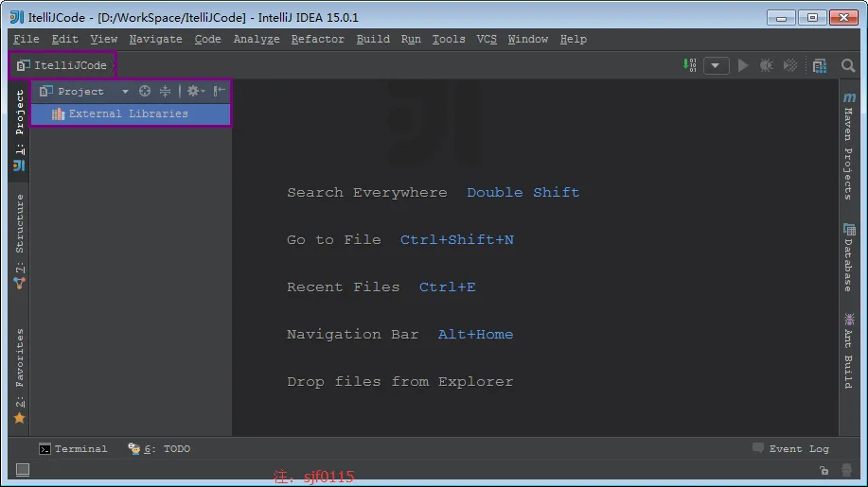
Task: Open the Ant Build side tab
Action: [x=849, y=351]
